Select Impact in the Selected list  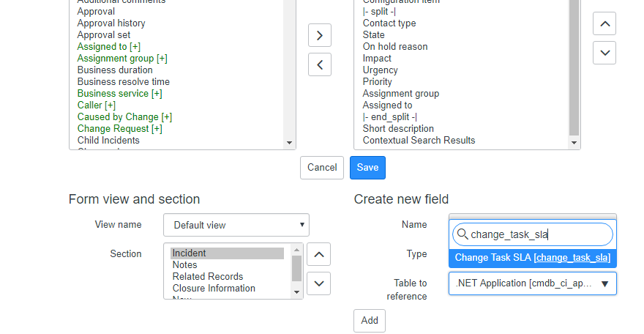[x=377, y=59]
